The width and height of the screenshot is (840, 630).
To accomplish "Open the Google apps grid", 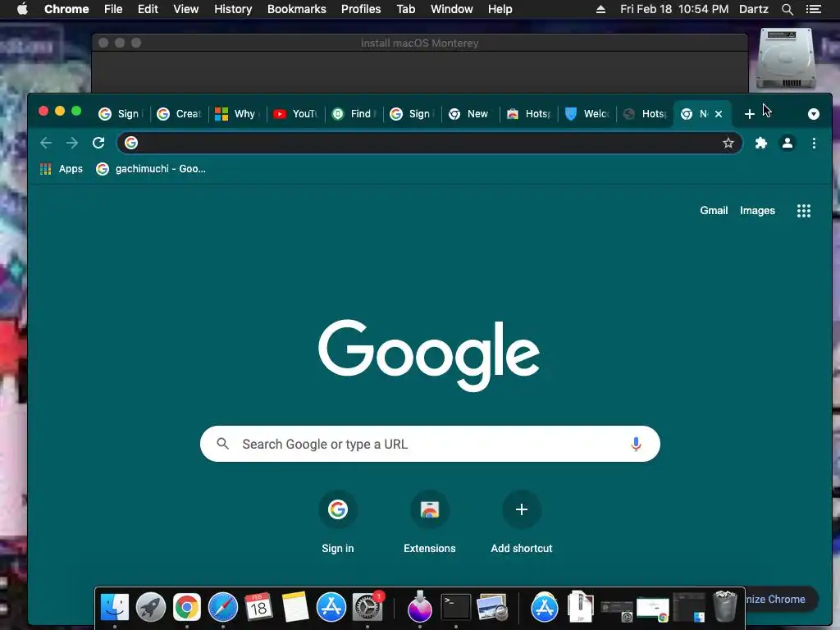I will [804, 211].
